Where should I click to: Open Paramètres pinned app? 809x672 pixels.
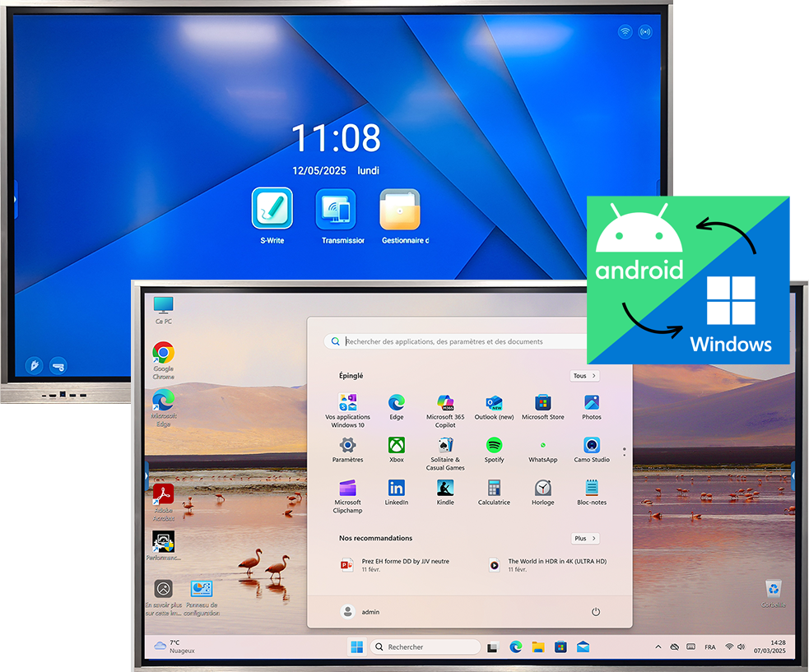pyautogui.click(x=347, y=450)
